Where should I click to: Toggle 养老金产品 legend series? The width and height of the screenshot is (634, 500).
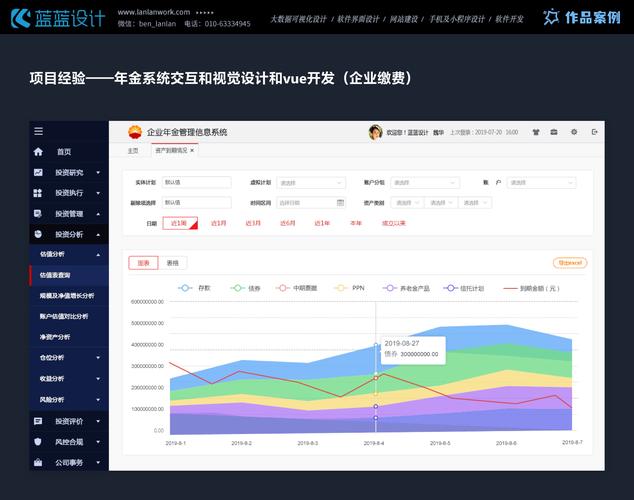406,288
